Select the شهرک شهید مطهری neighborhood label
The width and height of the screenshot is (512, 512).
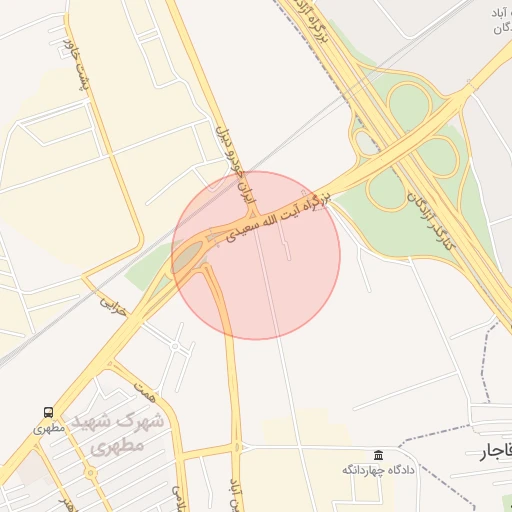coord(118,433)
